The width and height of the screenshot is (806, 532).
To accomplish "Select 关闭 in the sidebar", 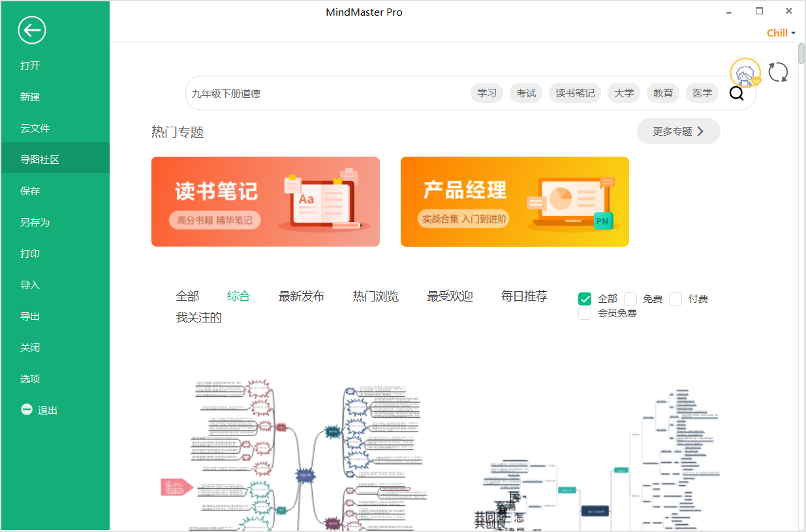I will (x=55, y=347).
